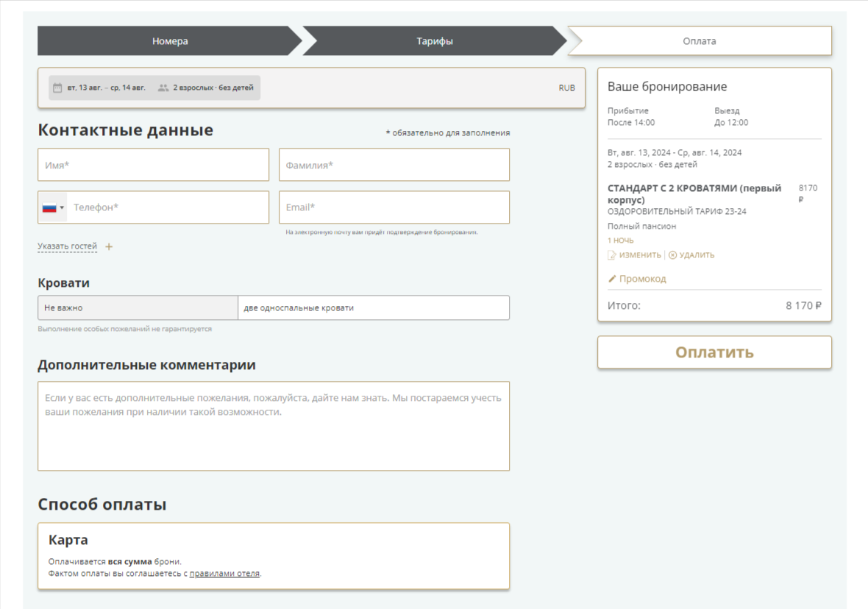Go back to the Номера step
This screenshot has height=609, width=868.
pos(170,41)
